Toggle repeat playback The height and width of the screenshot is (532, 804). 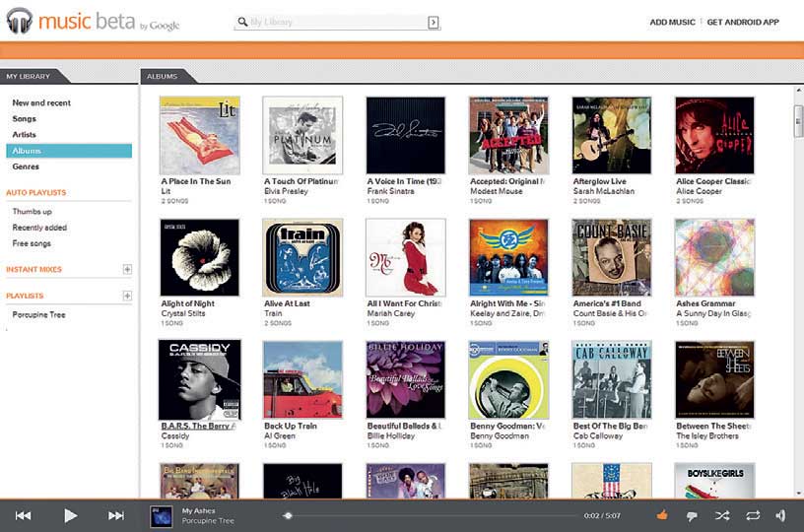click(753, 515)
